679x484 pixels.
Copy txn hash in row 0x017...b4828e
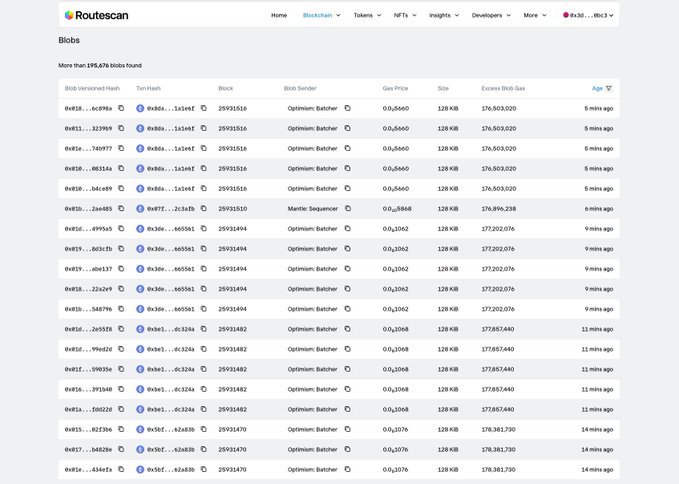coord(204,449)
